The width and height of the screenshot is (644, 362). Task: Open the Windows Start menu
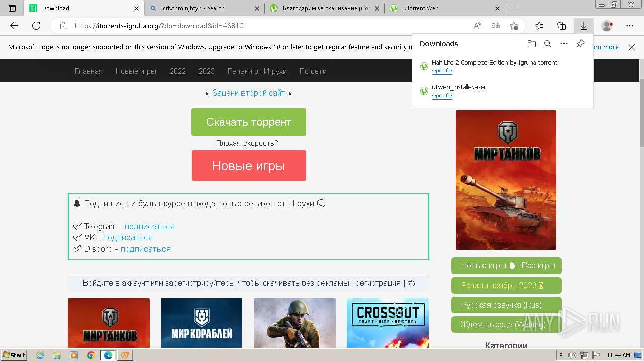[x=14, y=355]
